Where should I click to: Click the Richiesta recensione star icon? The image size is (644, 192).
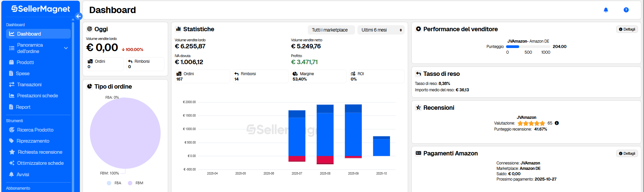[12, 152]
